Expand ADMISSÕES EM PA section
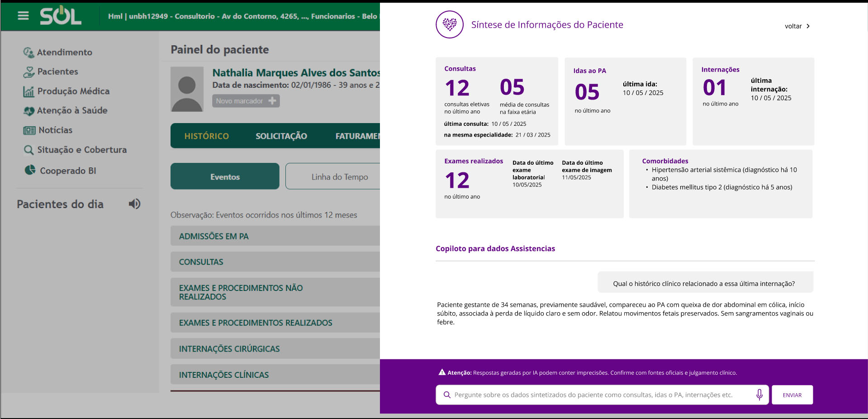Image resolution: width=868 pixels, height=419 pixels. 275,236
